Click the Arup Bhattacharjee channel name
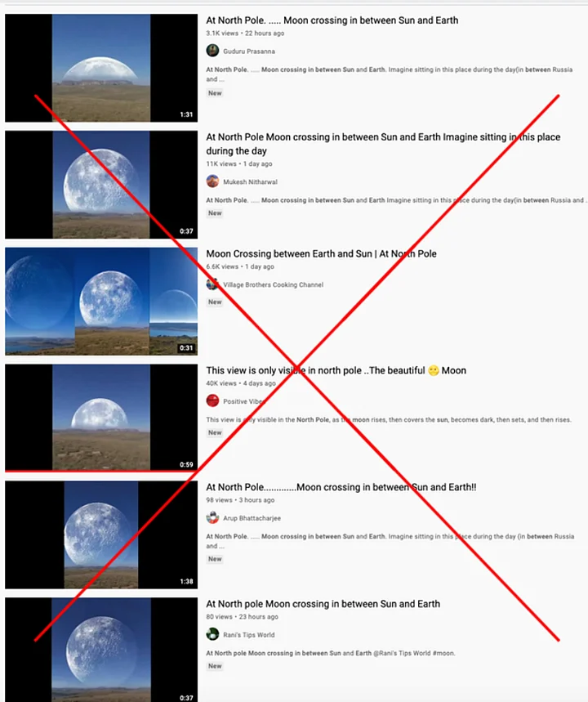Screen dimensions: 588x702 coord(252,518)
